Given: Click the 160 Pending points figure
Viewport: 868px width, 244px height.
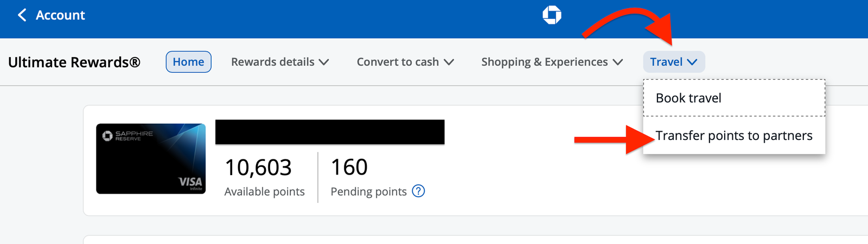Looking at the screenshot, I should 349,168.
